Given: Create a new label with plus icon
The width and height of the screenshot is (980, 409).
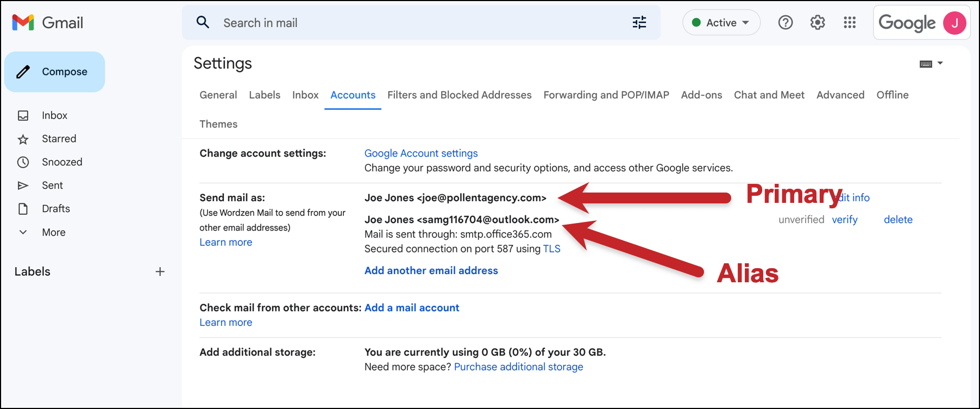Looking at the screenshot, I should (160, 271).
